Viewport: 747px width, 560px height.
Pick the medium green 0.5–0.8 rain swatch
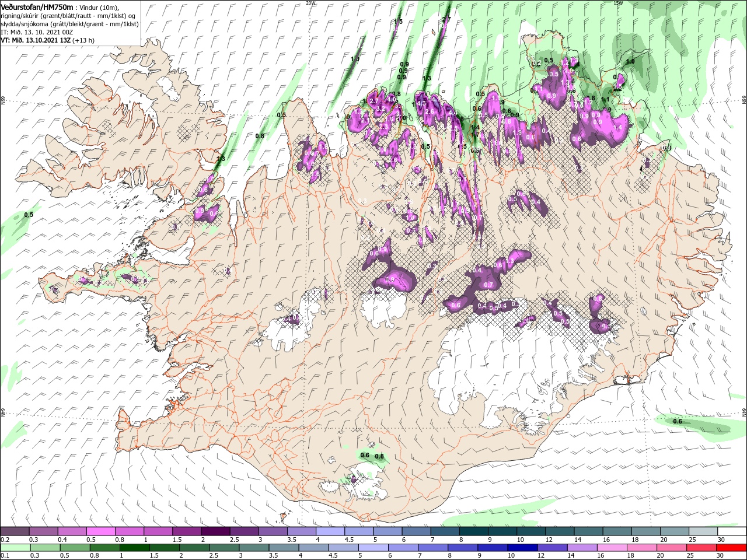75,548
